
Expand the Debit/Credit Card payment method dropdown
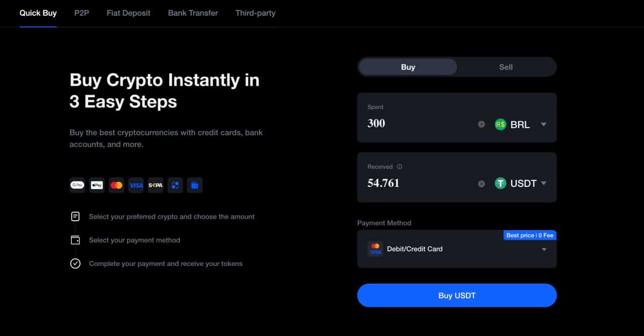tap(543, 249)
